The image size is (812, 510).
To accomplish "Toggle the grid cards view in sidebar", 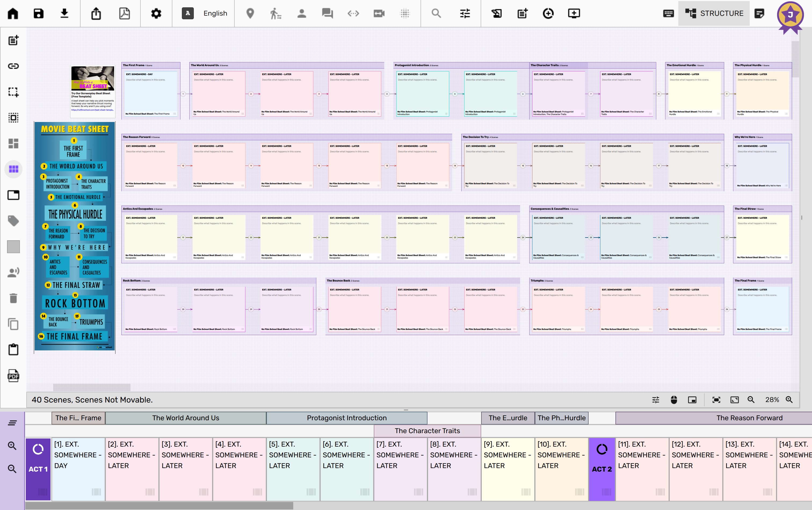I will (13, 169).
